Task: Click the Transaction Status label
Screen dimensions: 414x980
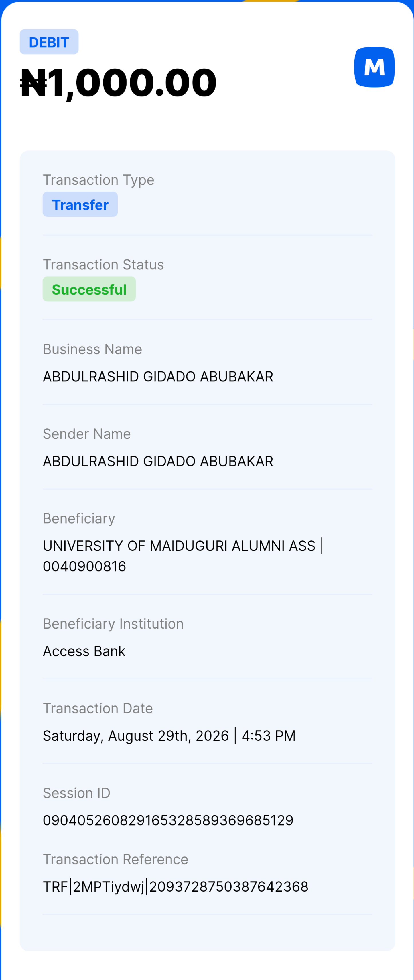Action: [x=103, y=265]
